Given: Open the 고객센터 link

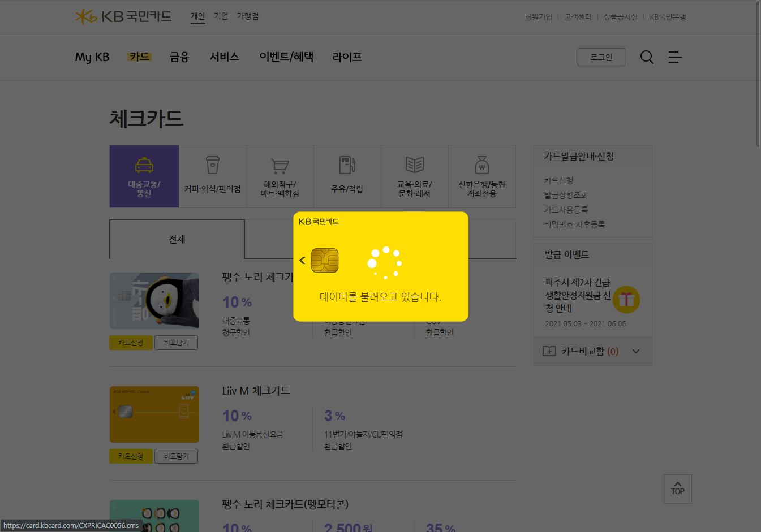Looking at the screenshot, I should 578,17.
